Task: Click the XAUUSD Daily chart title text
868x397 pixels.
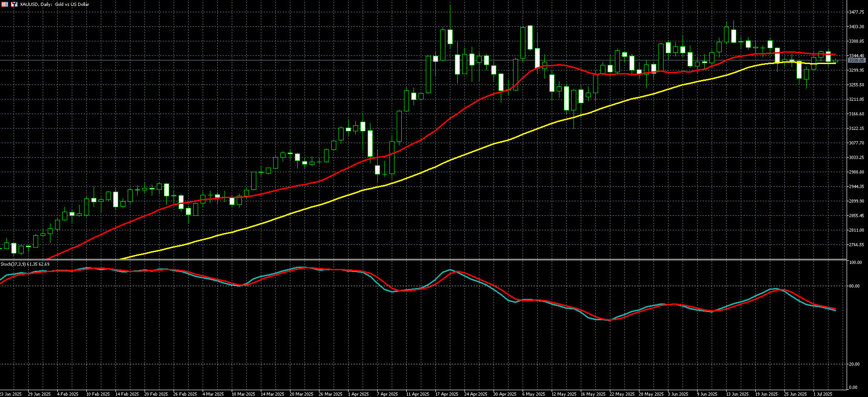Action: coord(55,5)
